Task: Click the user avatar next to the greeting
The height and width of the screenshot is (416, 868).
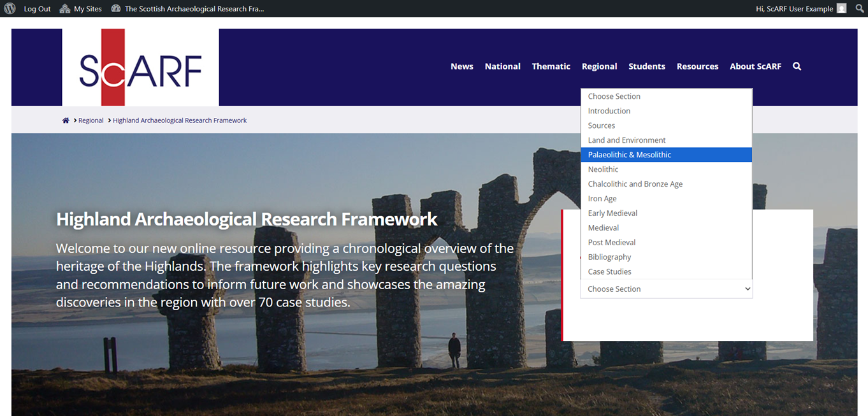Action: coord(841,8)
